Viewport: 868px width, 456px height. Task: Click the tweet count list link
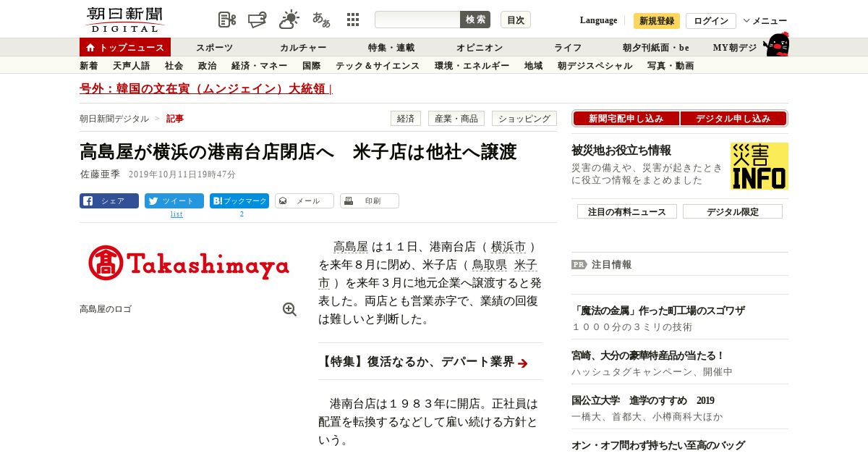pos(176,214)
